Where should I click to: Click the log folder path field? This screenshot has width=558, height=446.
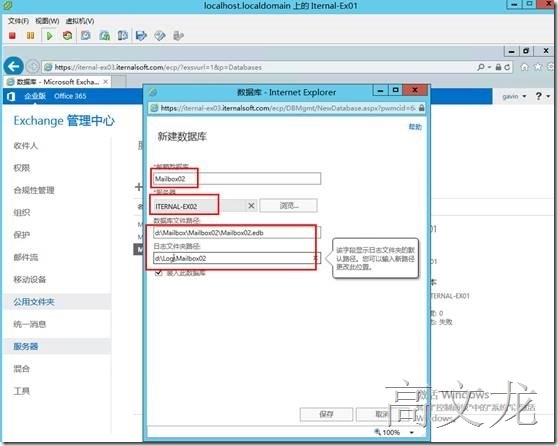click(x=237, y=258)
